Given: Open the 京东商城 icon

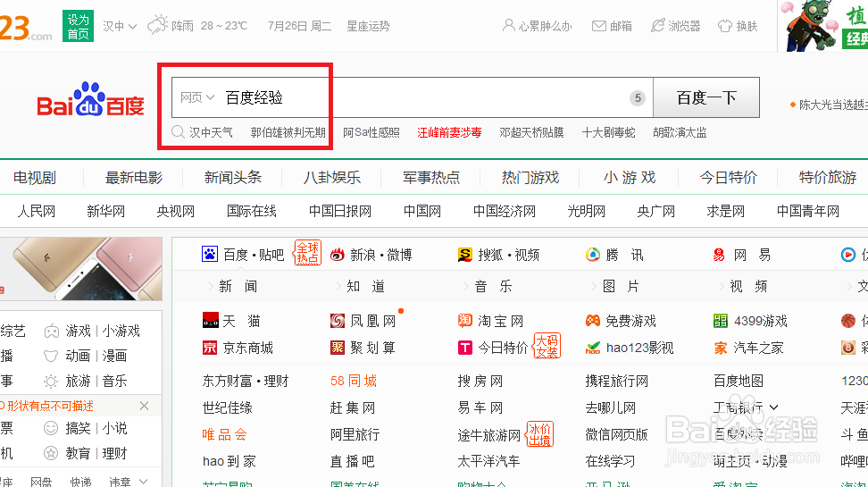Looking at the screenshot, I should coord(210,348).
